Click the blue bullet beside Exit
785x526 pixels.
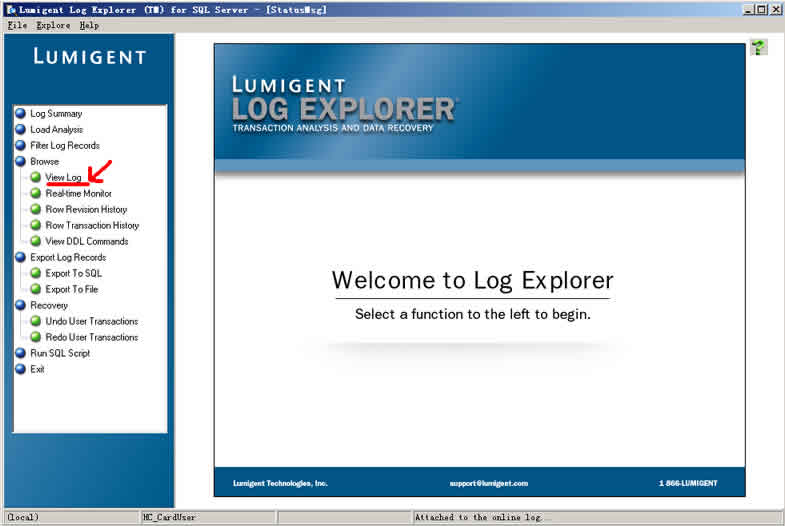click(x=21, y=369)
